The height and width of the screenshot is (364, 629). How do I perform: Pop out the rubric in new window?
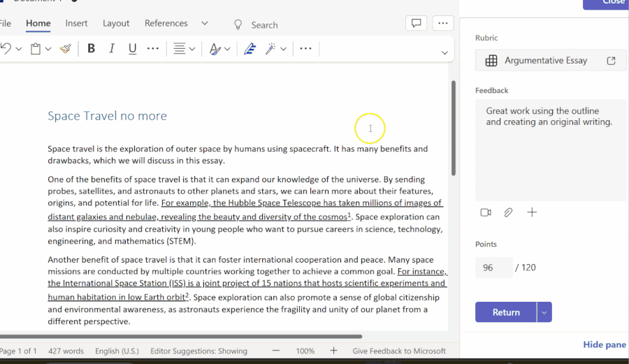pyautogui.click(x=611, y=61)
